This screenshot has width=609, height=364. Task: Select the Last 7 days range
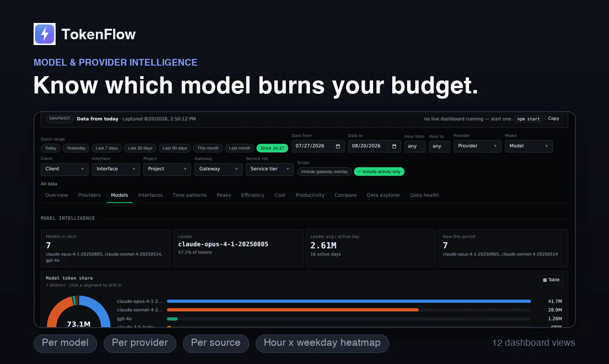point(106,148)
